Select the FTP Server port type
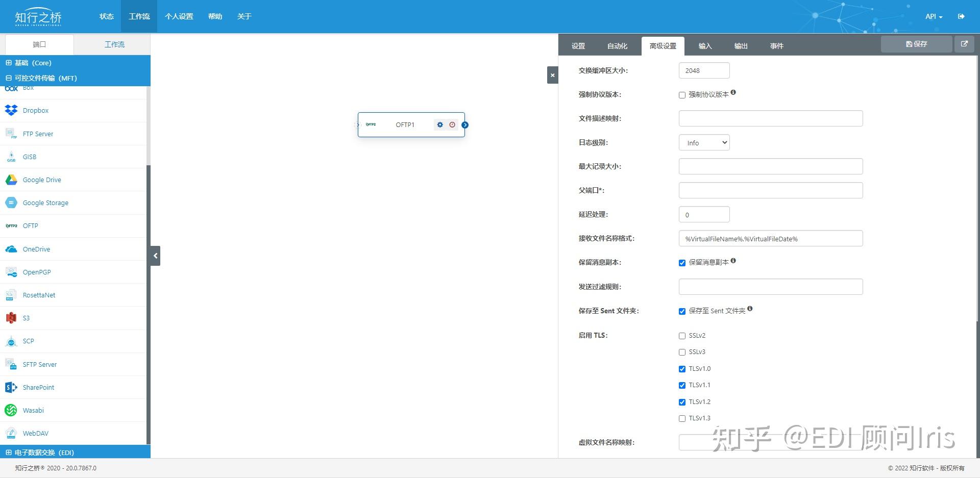The width and height of the screenshot is (980, 478). (38, 134)
